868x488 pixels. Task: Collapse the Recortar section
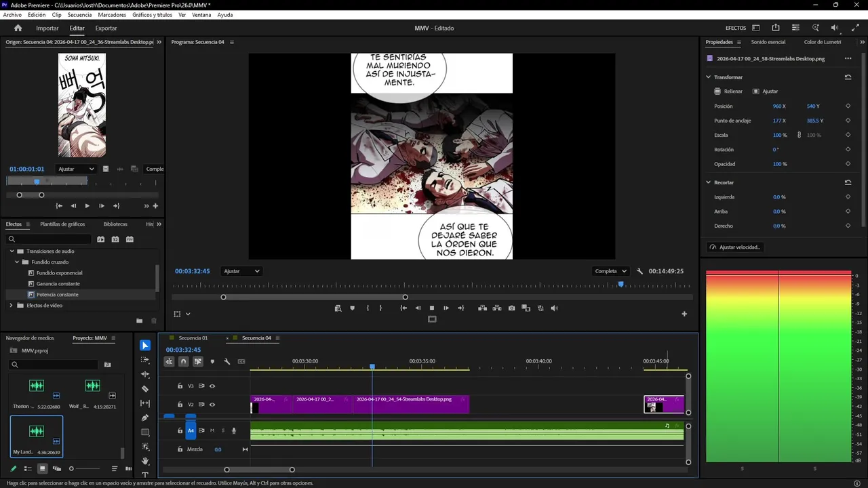point(709,182)
